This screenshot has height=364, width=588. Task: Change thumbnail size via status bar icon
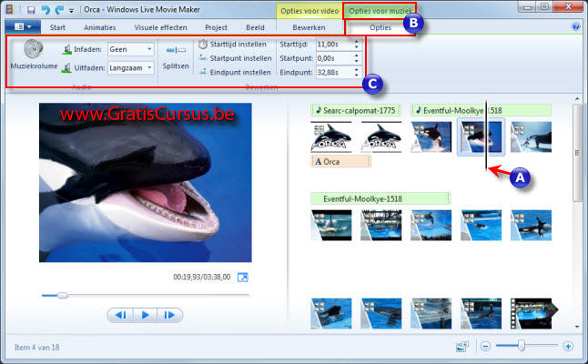[462, 346]
